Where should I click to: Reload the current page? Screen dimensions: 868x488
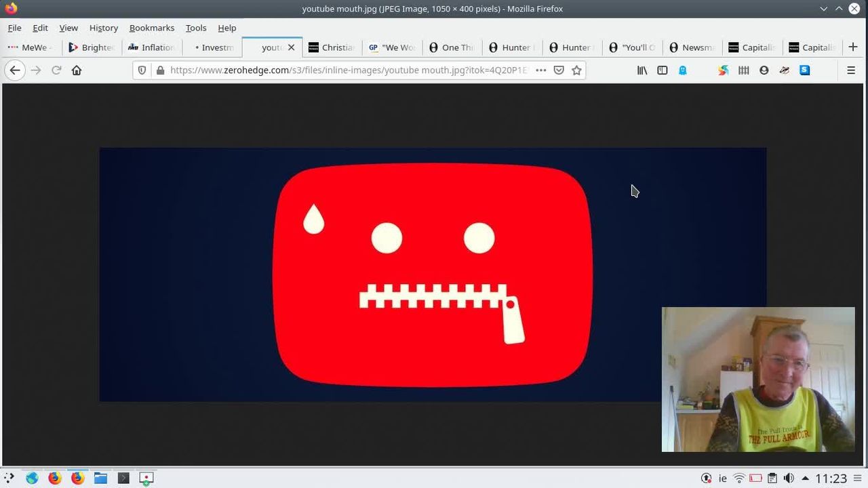56,70
